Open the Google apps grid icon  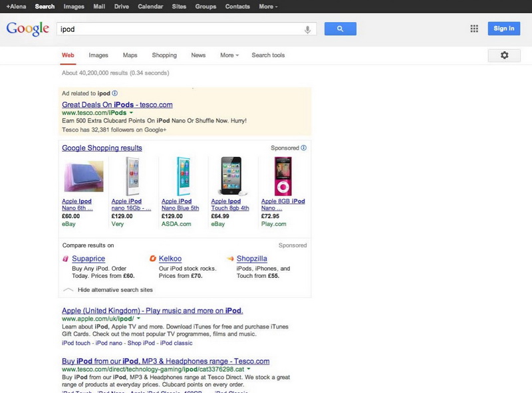pos(474,29)
